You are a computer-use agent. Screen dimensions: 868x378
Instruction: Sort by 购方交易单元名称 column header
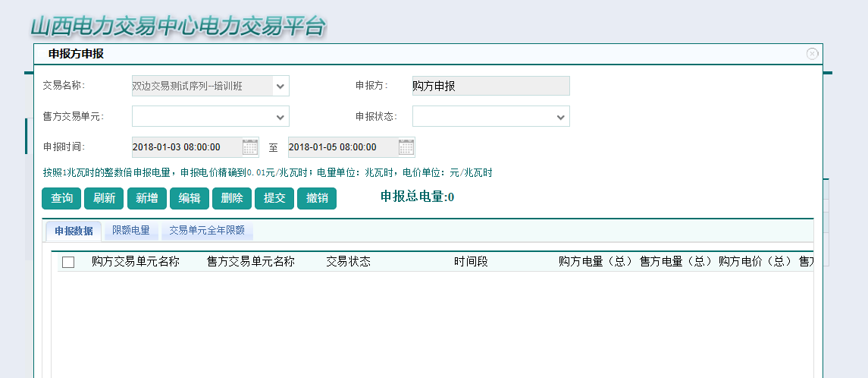pyautogui.click(x=135, y=262)
